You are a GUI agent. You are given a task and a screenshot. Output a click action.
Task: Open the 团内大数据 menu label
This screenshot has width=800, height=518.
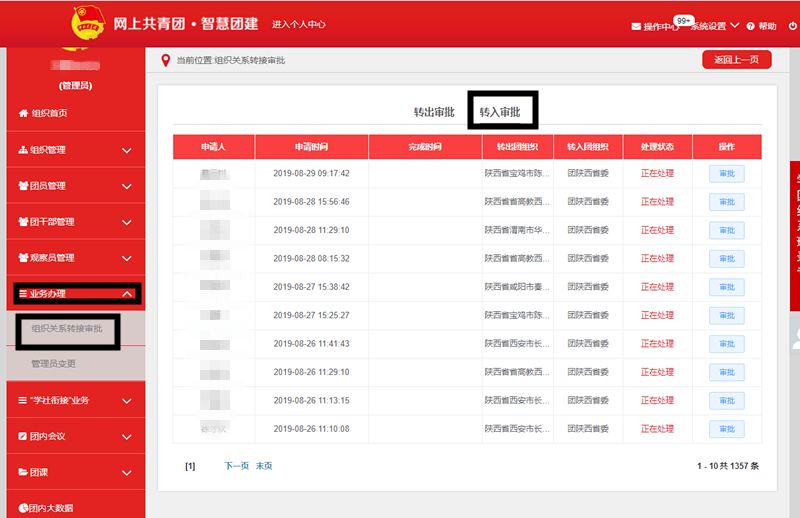tap(51, 508)
